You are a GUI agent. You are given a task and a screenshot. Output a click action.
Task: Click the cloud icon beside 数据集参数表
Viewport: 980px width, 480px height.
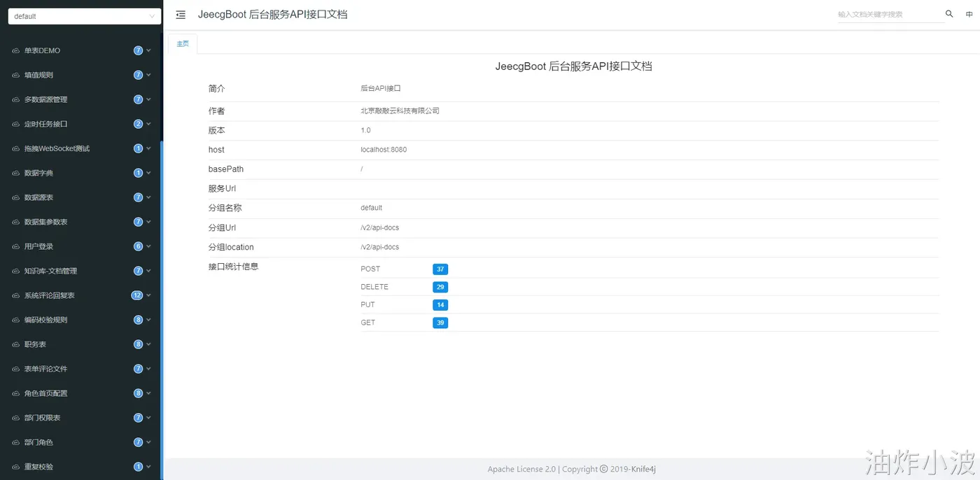[16, 222]
